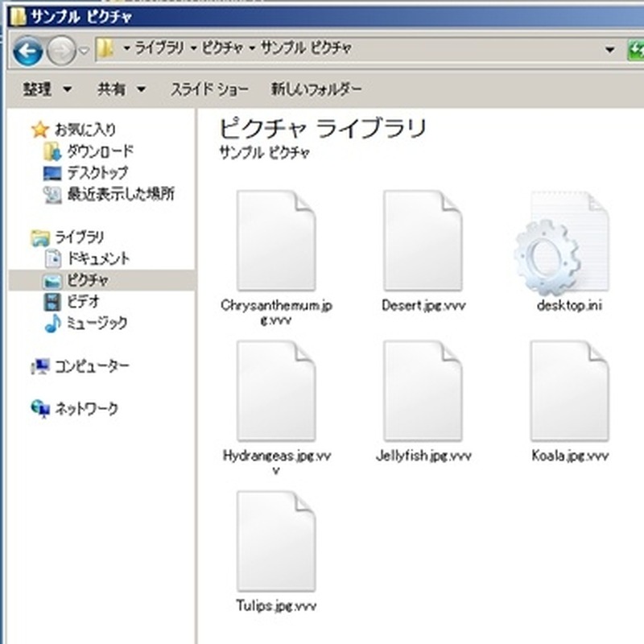Create a 新しいフォルダー new folder
The width and height of the screenshot is (644, 644).
pyautogui.click(x=316, y=89)
